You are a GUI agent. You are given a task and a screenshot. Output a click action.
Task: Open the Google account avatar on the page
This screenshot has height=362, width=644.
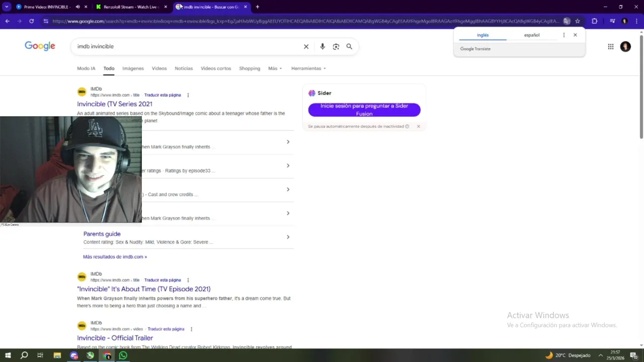coord(625,46)
